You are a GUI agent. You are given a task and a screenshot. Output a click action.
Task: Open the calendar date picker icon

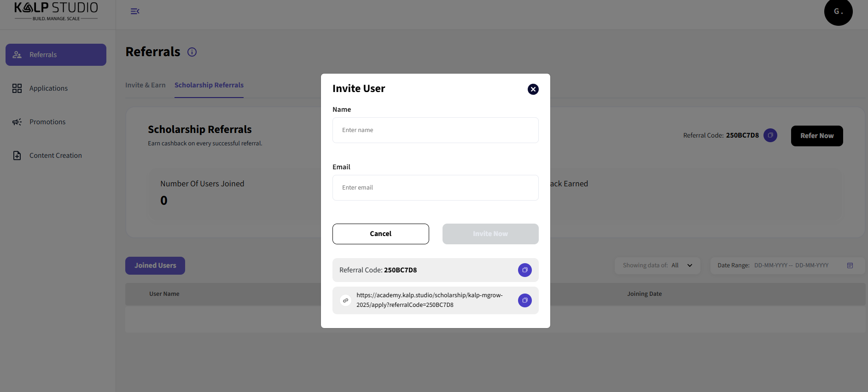coord(850,265)
